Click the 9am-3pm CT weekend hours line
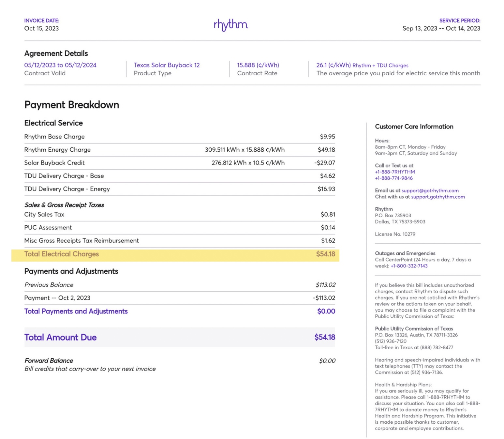This screenshot has width=504, height=439. tap(416, 153)
